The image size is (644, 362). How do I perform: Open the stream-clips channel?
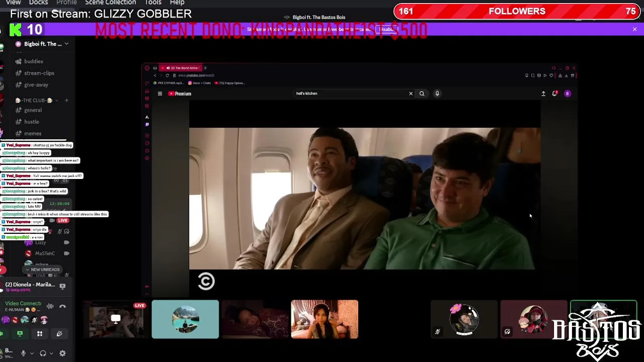39,73
